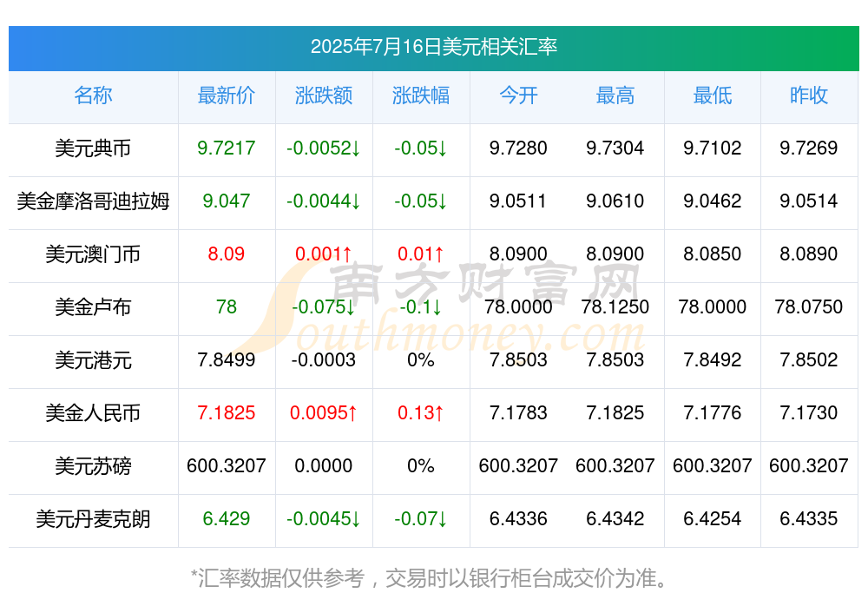
Task: Click opening price 7.1783
Action: 518,412
